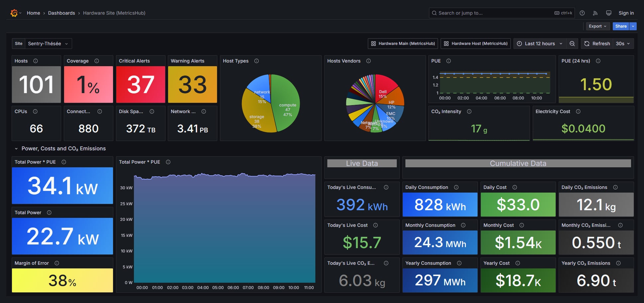Enable kiosk display mode via monitor icon
The width and height of the screenshot is (644, 303).
(x=608, y=13)
